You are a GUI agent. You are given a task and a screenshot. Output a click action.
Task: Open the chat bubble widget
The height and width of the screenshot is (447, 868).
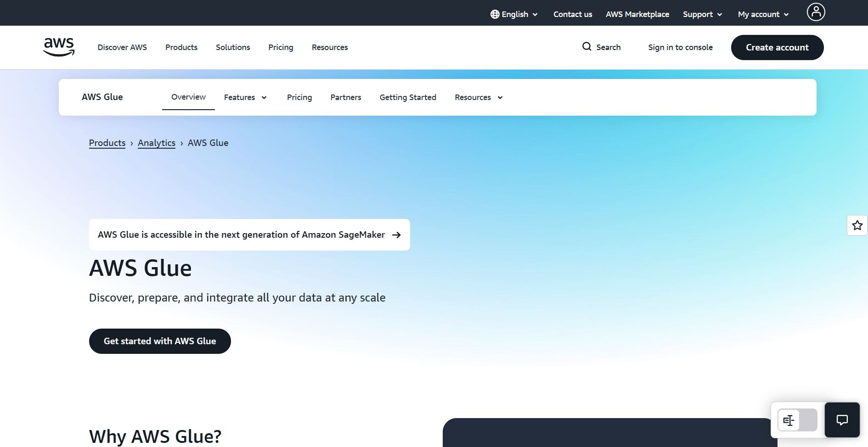tap(842, 420)
